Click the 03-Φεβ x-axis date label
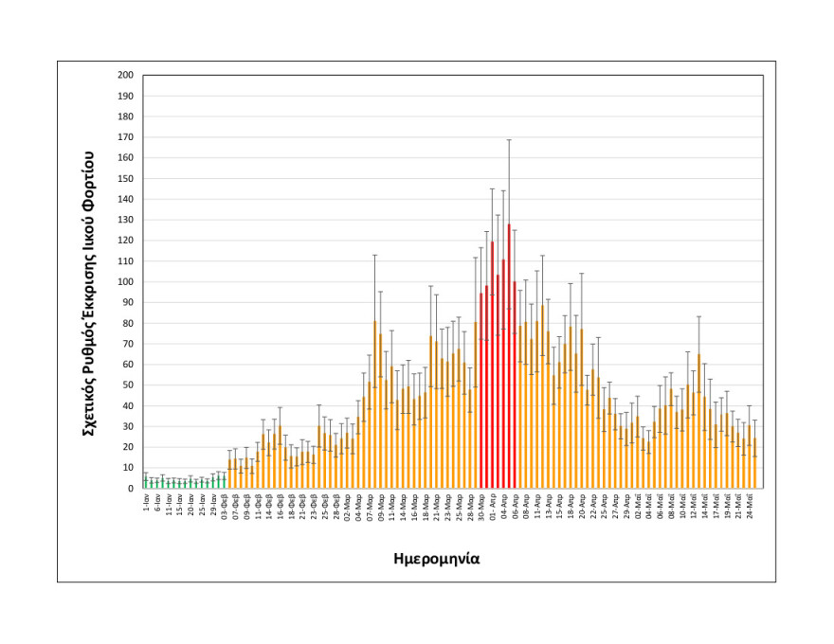This screenshot has width=834, height=644. [225, 502]
